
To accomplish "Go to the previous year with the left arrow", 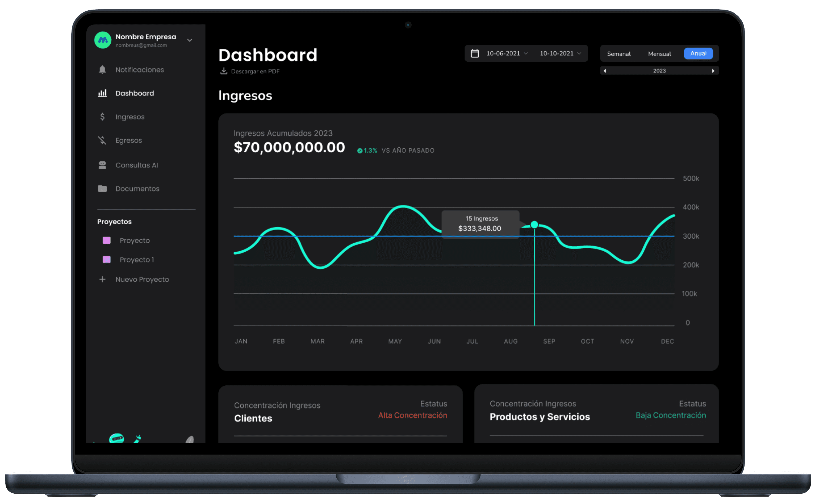I will pyautogui.click(x=605, y=71).
